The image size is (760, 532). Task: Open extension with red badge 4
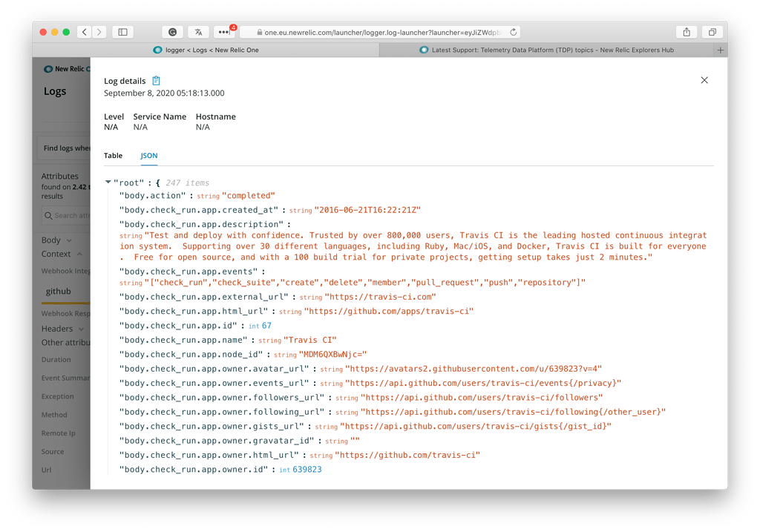coord(224,32)
